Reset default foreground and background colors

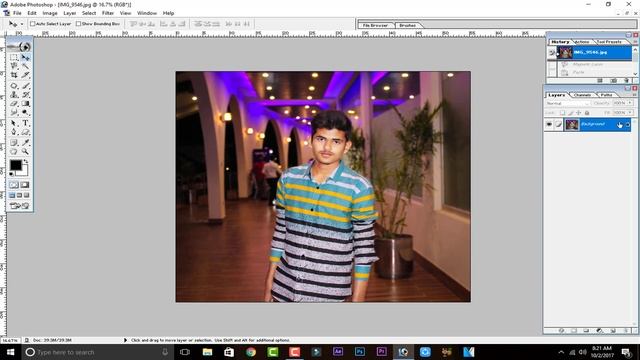[x=11, y=173]
